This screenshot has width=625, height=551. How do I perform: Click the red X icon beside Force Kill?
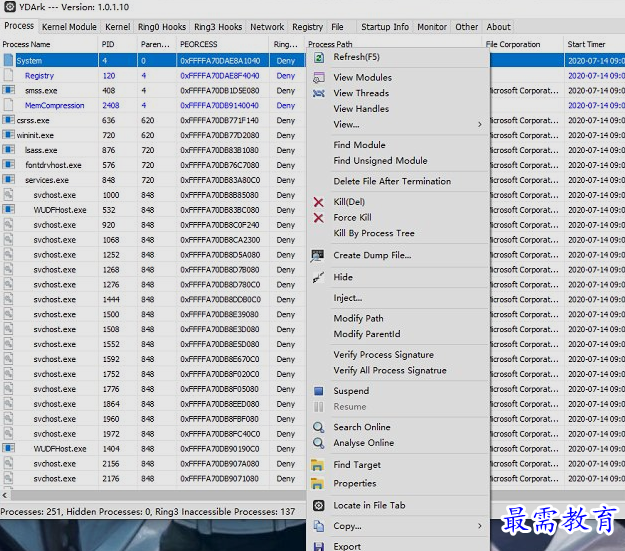(x=318, y=218)
